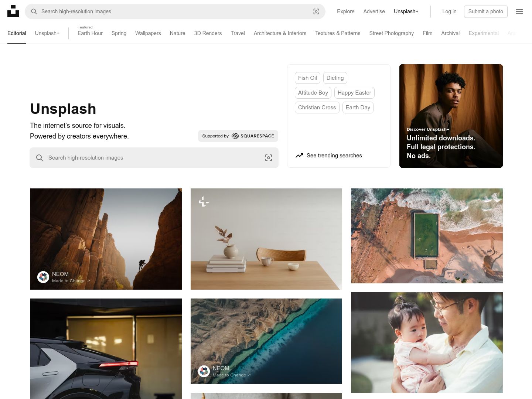The image size is (532, 399).
Task: Focus the hero search images field
Action: (x=154, y=158)
